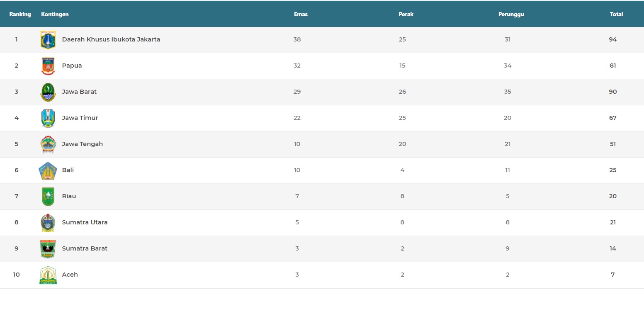Sort by the Emas column header

301,14
